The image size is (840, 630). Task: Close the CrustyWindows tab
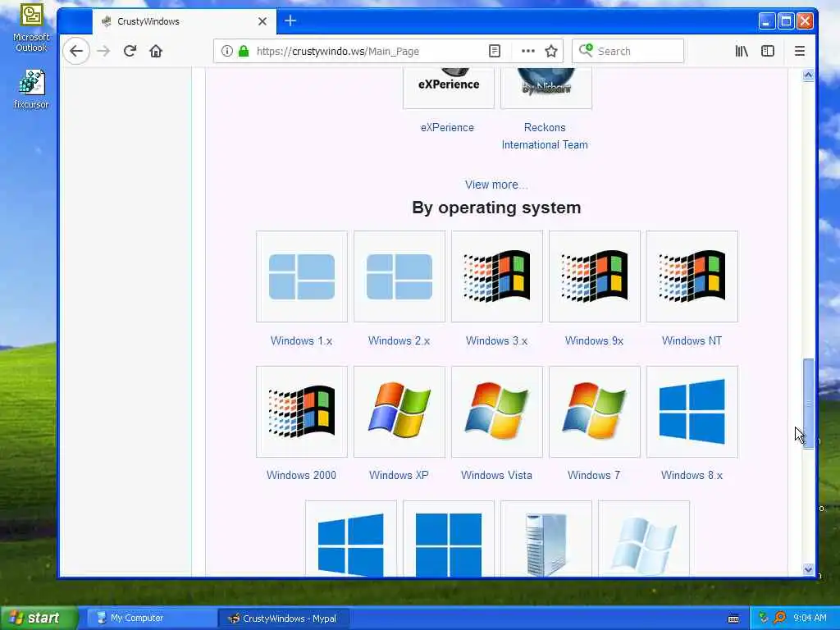tap(262, 21)
